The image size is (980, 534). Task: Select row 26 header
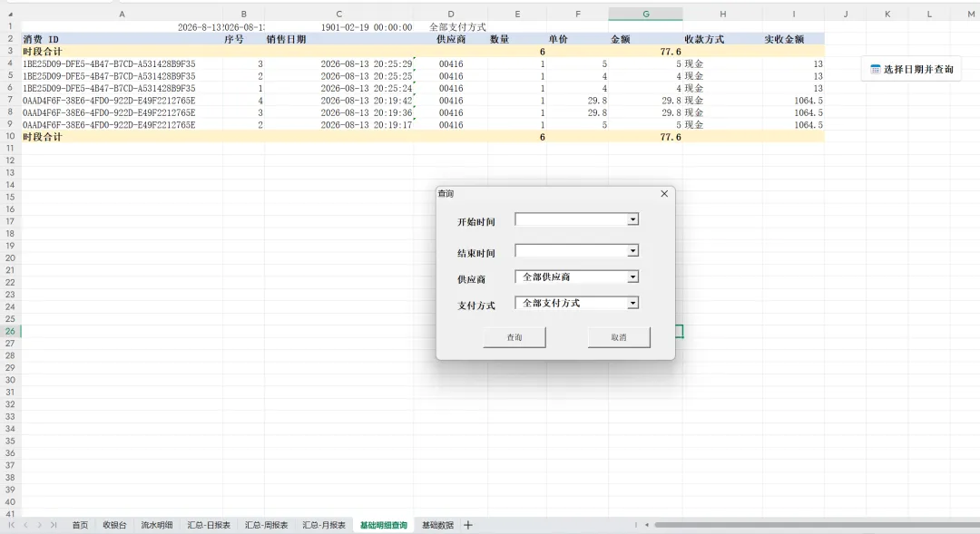click(x=10, y=331)
